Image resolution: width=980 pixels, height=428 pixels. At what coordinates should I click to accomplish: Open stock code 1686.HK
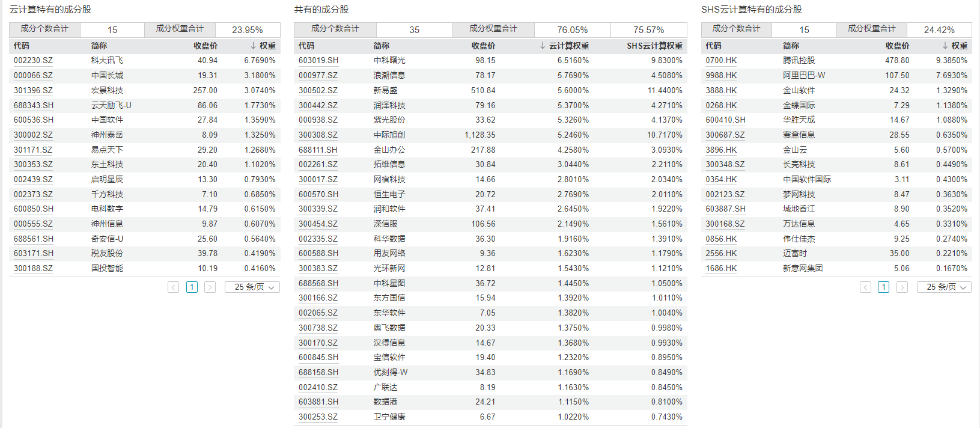pos(721,268)
